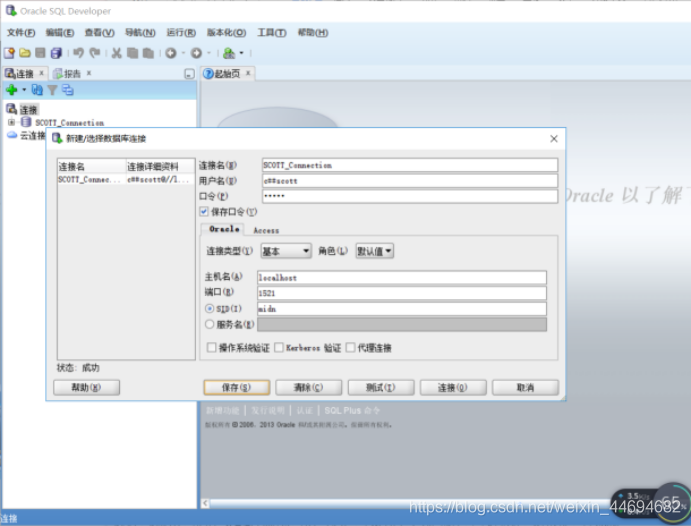Click the 主机名 localhost field

point(401,278)
